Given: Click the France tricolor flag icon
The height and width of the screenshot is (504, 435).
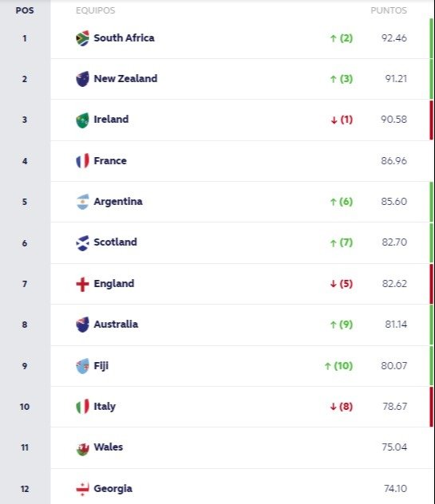Looking at the screenshot, I should click(82, 161).
